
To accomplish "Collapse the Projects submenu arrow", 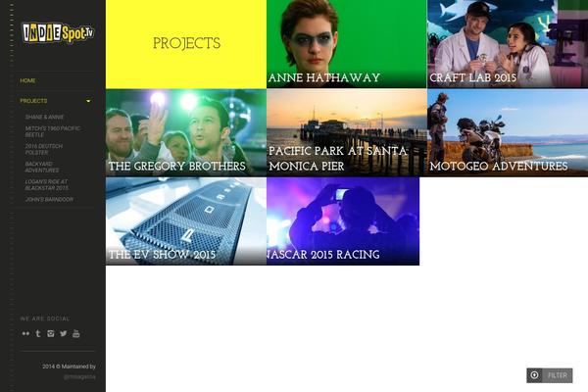I will [x=88, y=101].
